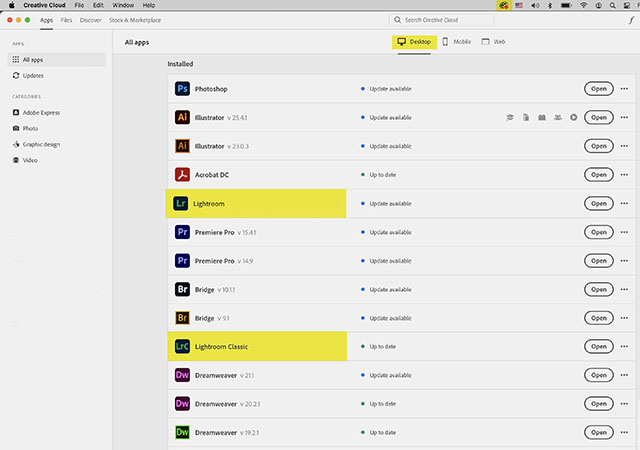Screen dimensions: 640x450
Task: Click the graduation cap tutorials icon in Illustrator row
Action: pos(510,118)
